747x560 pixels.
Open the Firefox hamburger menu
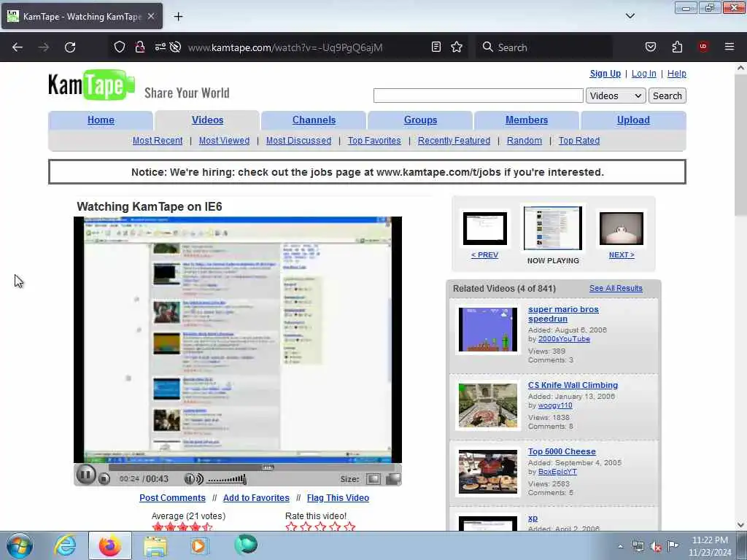point(729,47)
